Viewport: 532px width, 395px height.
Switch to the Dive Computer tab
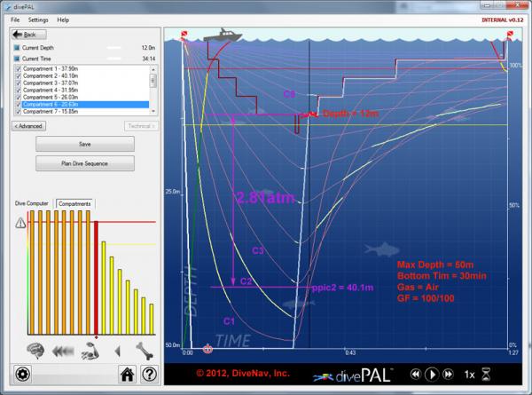(x=33, y=204)
